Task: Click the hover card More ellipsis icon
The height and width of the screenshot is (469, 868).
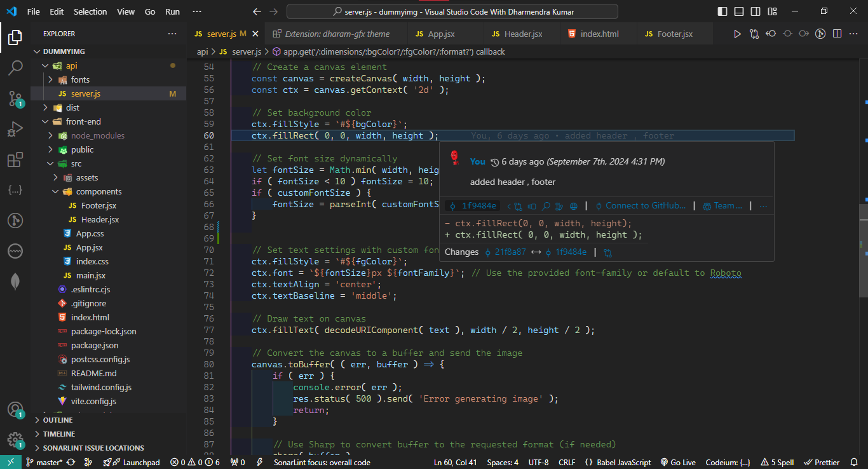Action: pyautogui.click(x=763, y=206)
